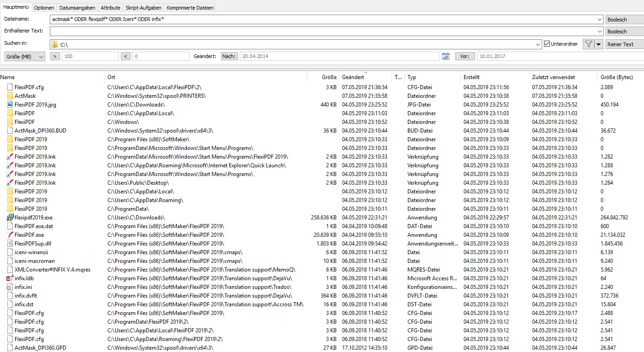Select the infix.ini configuration file icon
The image size is (644, 352).
10,287
